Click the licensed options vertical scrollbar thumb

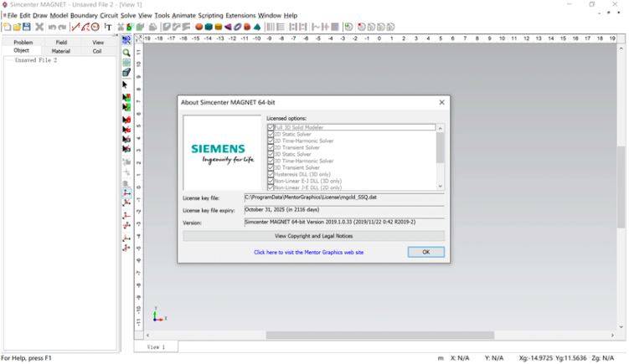[x=440, y=147]
